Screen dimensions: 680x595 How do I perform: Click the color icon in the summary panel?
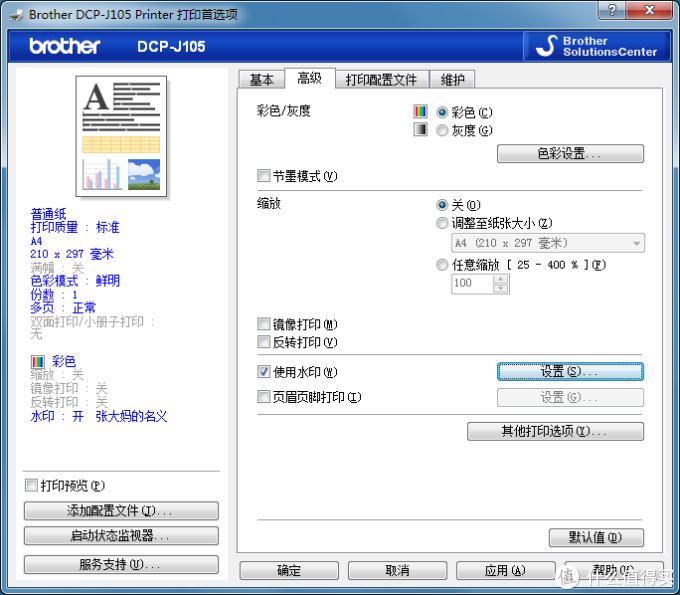38,361
